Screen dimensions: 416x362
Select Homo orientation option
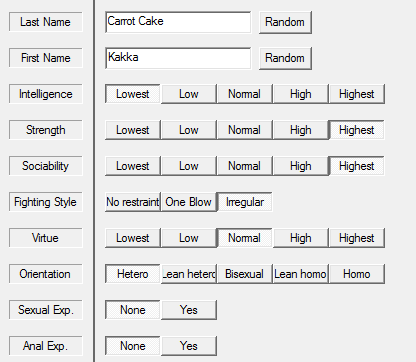click(x=357, y=274)
